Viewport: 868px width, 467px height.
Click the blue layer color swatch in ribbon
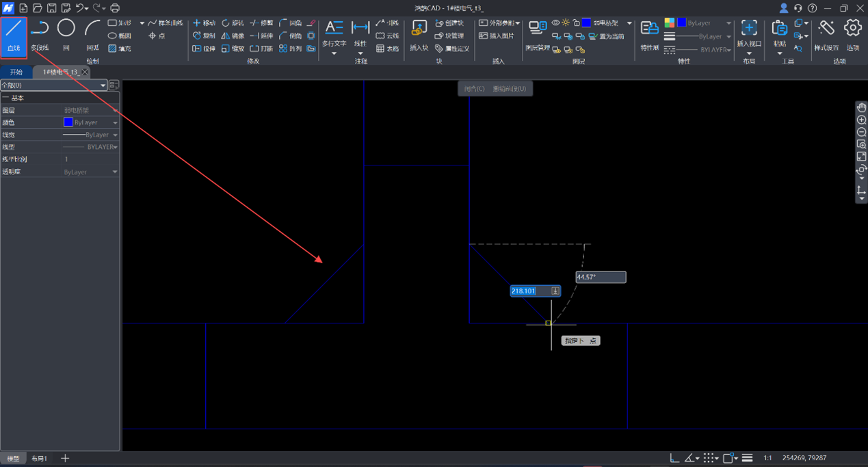pyautogui.click(x=586, y=23)
